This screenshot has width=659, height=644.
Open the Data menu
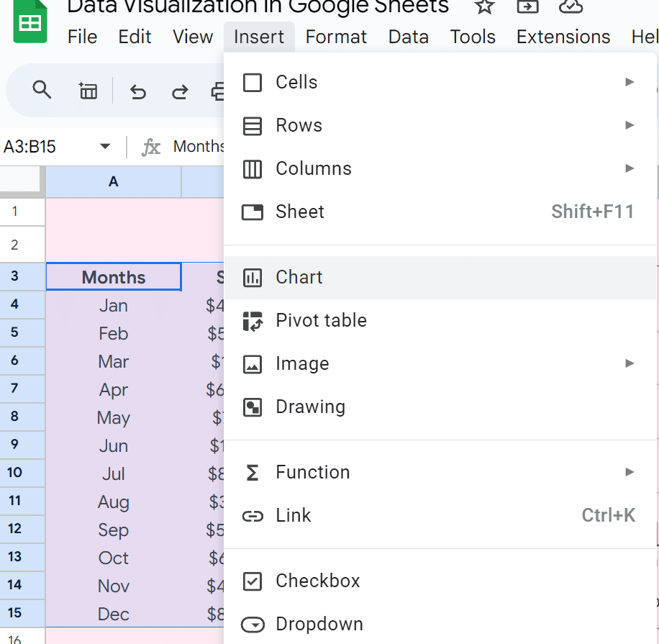[x=408, y=37]
